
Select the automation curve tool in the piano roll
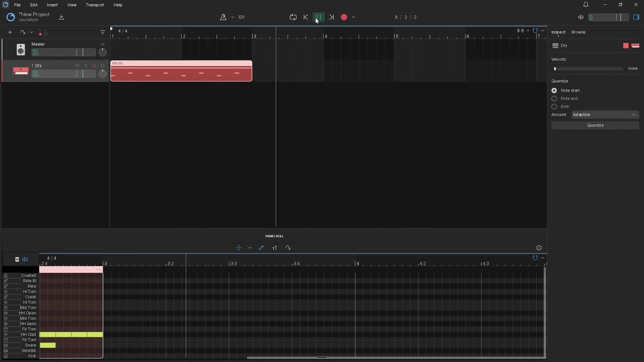(288, 248)
